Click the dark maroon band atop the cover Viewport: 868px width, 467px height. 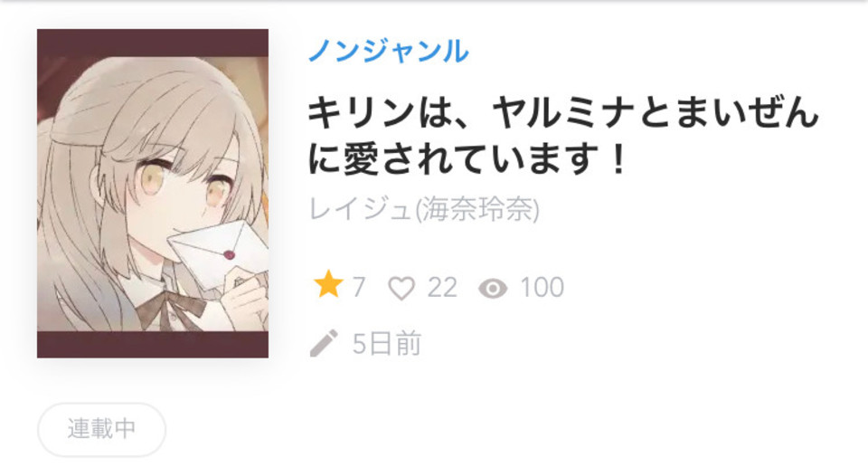(x=153, y=43)
